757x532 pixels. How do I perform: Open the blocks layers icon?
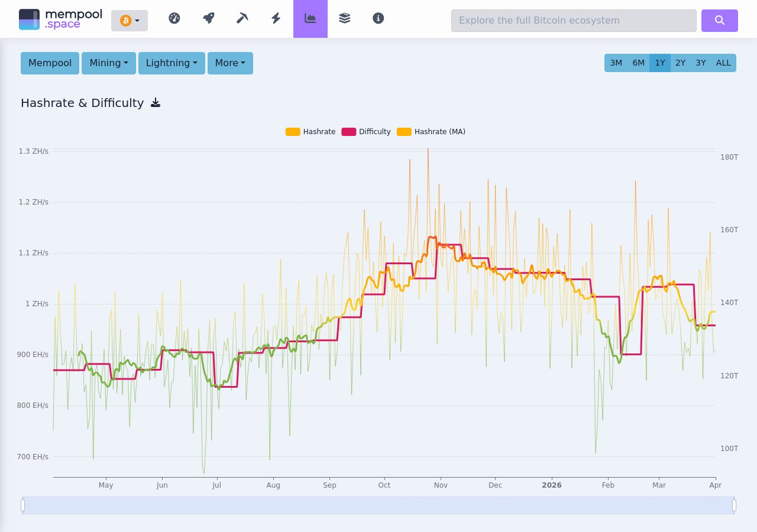(x=344, y=18)
